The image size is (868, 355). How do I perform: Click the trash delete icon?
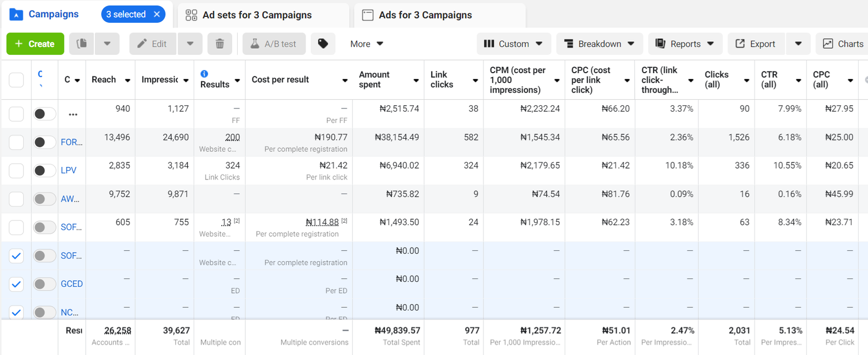tap(220, 44)
